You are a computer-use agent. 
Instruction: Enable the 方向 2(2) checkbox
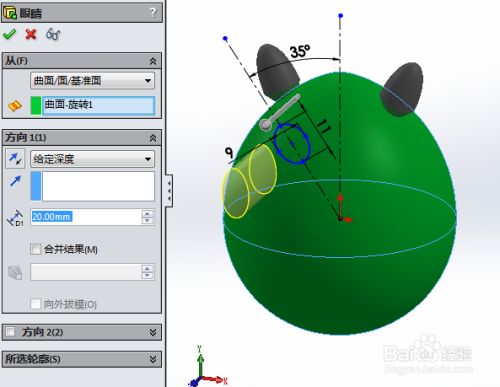point(11,332)
